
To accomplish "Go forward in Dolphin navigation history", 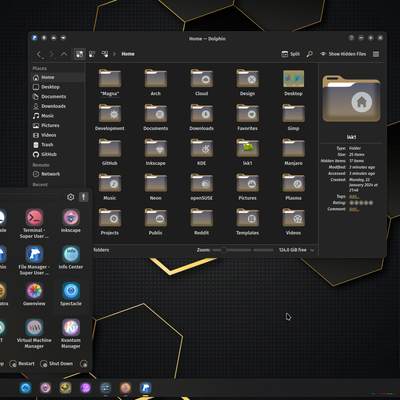I will [51, 54].
